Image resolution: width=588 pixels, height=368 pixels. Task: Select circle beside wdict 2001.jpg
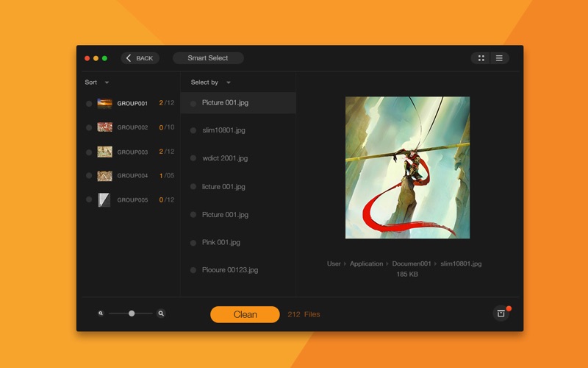[193, 158]
